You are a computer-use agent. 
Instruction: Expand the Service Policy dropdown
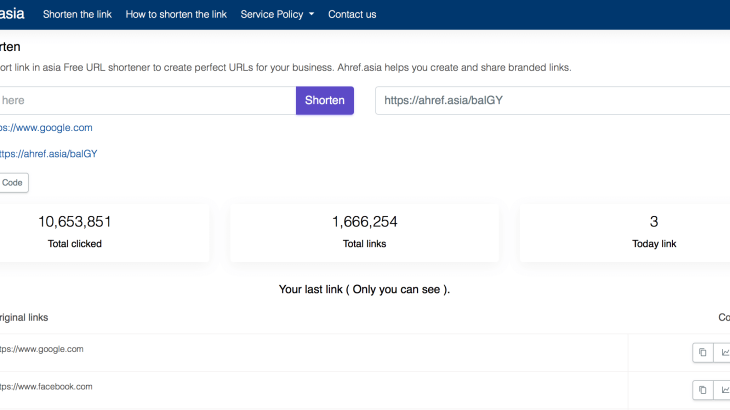pyautogui.click(x=277, y=14)
